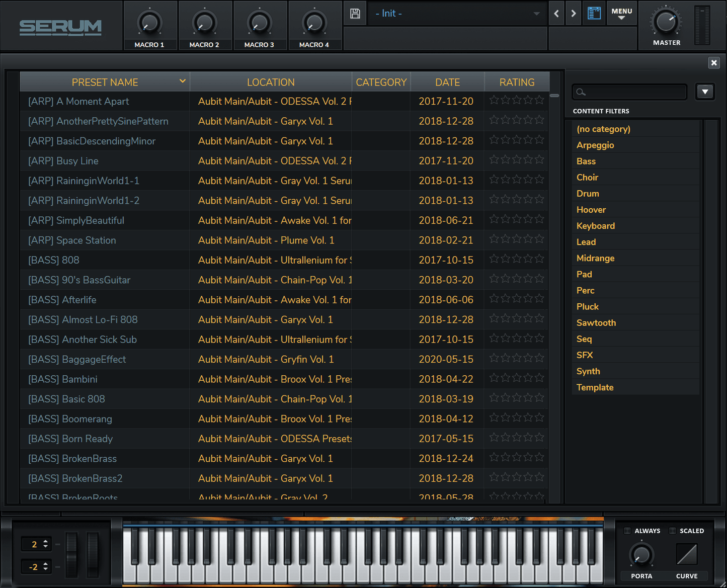Sort by Date column header
The image size is (727, 588).
coord(447,82)
